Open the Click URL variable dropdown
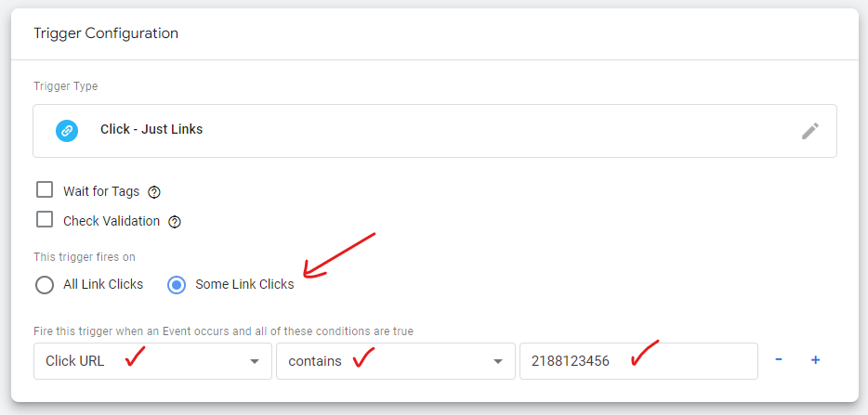Viewport: 868px width, 415px height. (152, 361)
